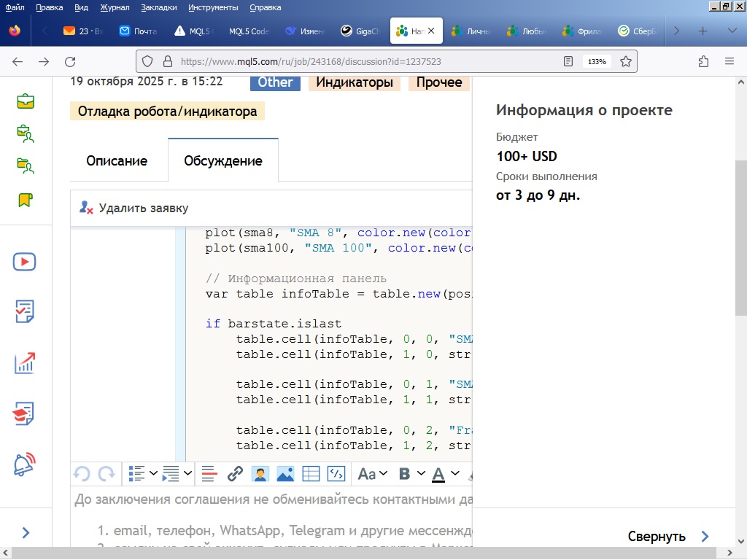Open the video section in left sidebar
This screenshot has width=747, height=560.
[25, 262]
